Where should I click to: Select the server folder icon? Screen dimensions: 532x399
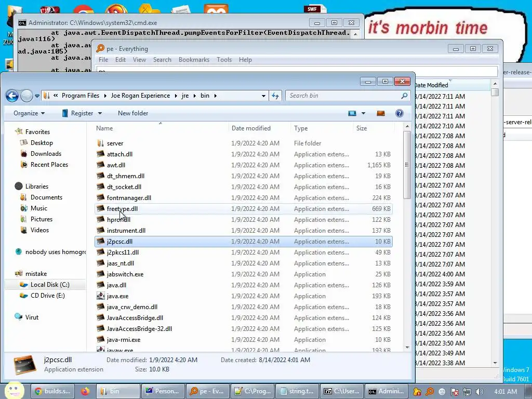pos(100,143)
